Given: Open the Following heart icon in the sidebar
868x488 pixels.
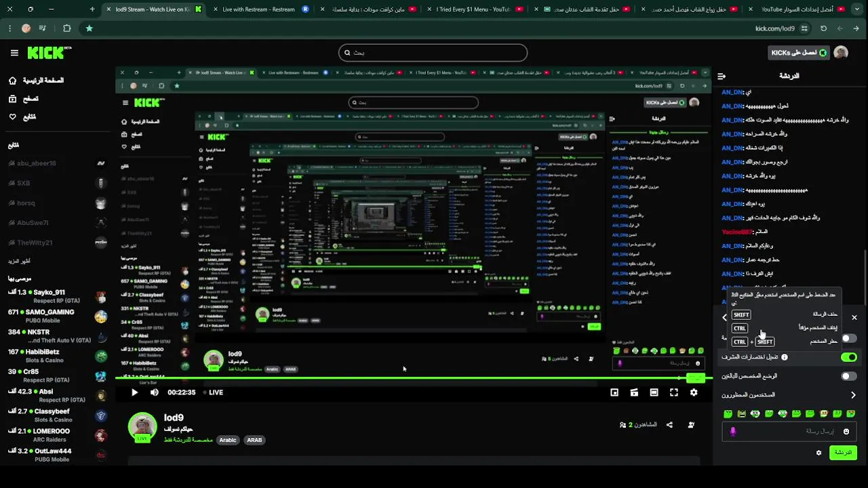Looking at the screenshot, I should pyautogui.click(x=12, y=117).
